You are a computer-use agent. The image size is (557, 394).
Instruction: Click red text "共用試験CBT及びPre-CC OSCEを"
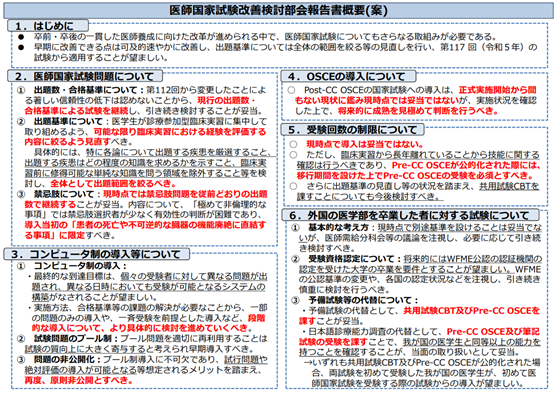click(x=471, y=311)
